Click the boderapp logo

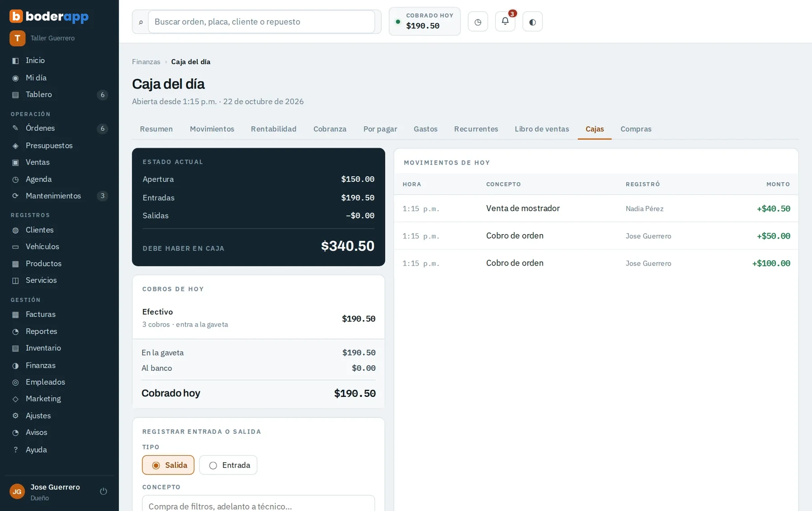click(x=49, y=16)
